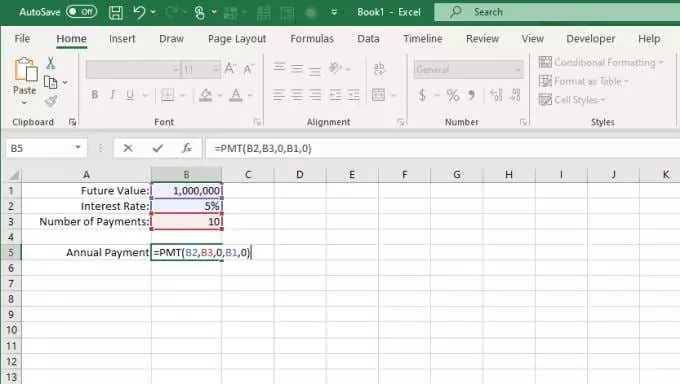Click the Align Left icon
This screenshot has height=384, width=680.
click(x=278, y=95)
